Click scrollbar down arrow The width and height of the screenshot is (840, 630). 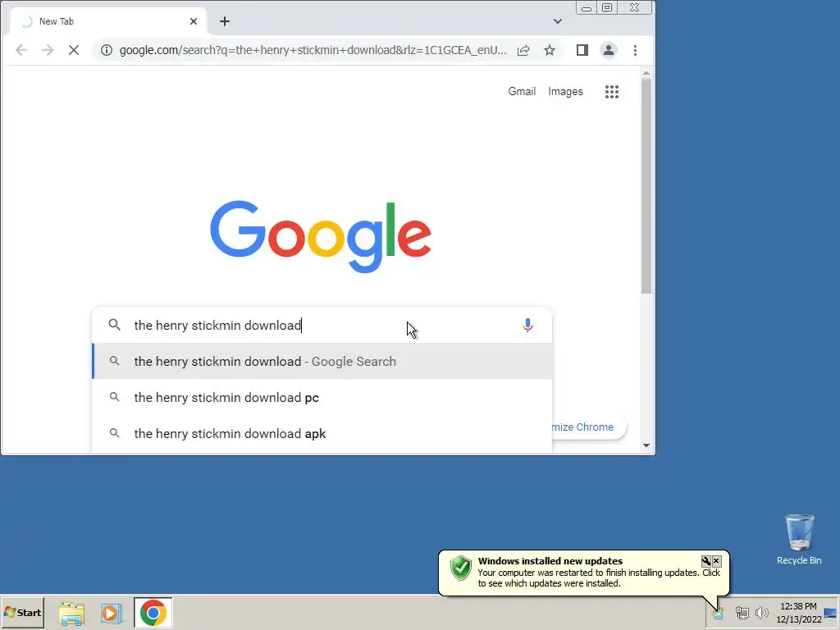tap(646, 445)
